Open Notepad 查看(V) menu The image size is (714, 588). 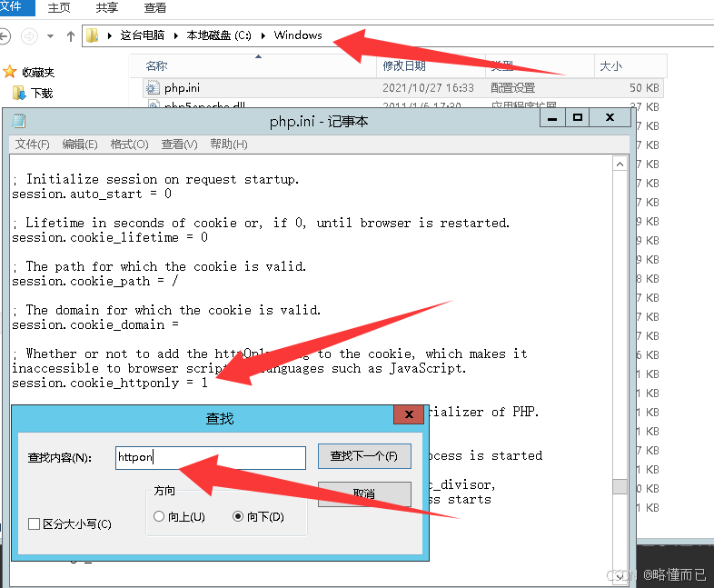coord(180,145)
